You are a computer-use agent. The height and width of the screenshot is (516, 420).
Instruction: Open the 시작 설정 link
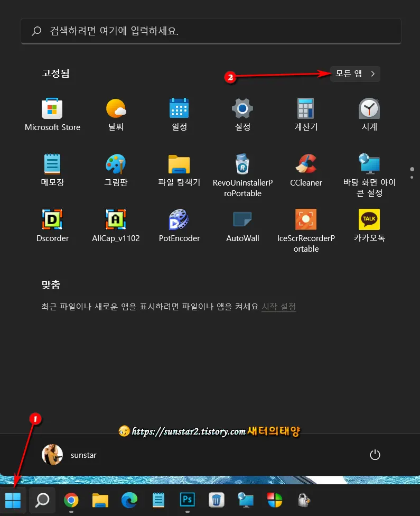click(x=278, y=307)
